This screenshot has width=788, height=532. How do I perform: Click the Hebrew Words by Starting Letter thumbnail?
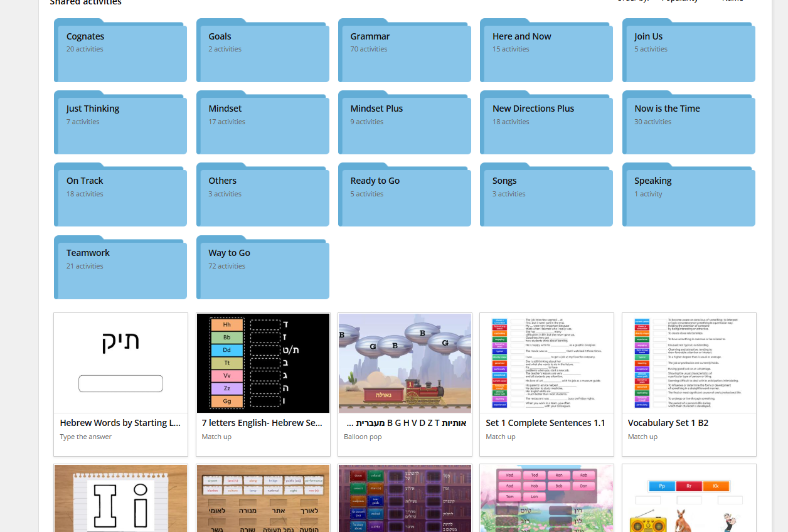pyautogui.click(x=120, y=363)
